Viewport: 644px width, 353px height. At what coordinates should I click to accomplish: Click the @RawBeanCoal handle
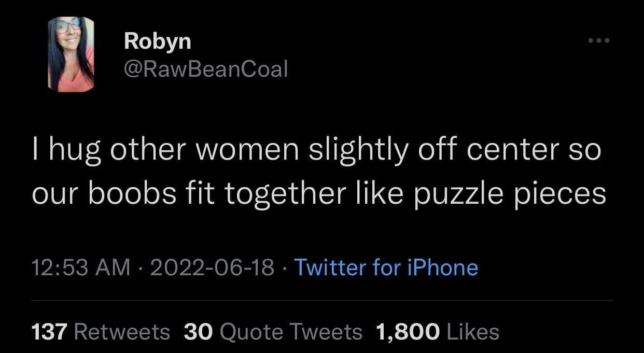205,68
